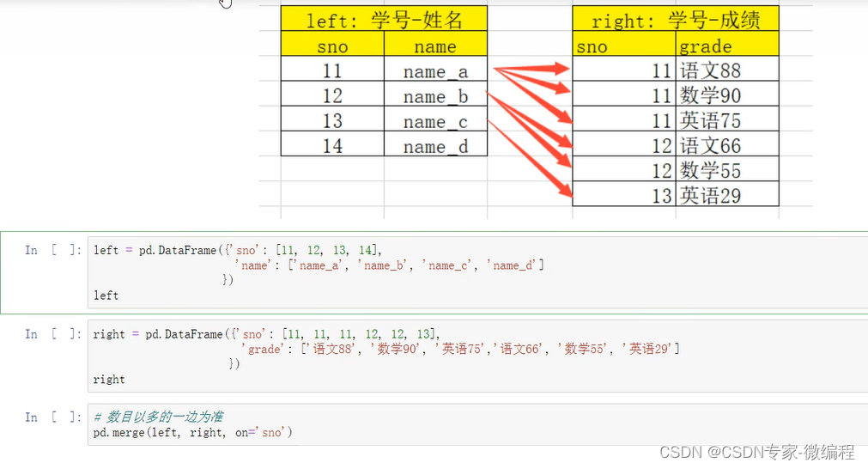
Task: Click the 英语29 grade cell
Action: (727, 194)
